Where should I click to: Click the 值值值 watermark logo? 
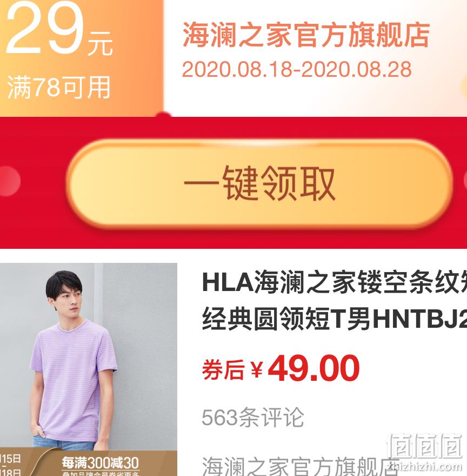pyautogui.click(x=424, y=445)
